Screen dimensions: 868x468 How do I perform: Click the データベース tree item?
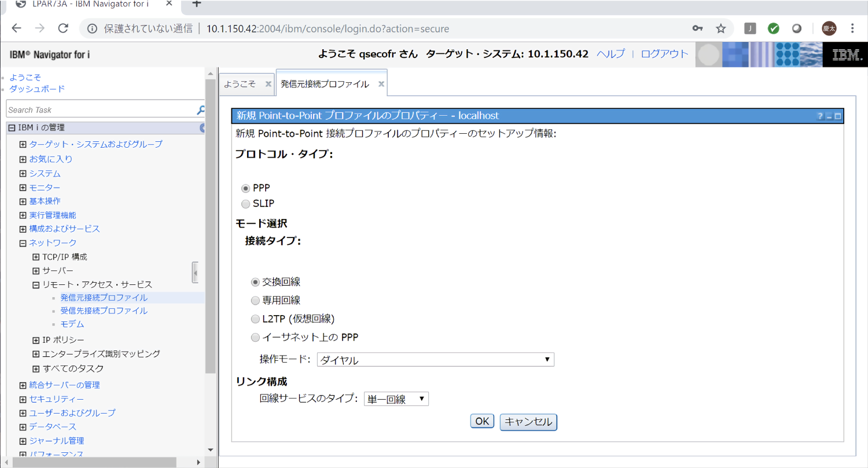[53, 427]
